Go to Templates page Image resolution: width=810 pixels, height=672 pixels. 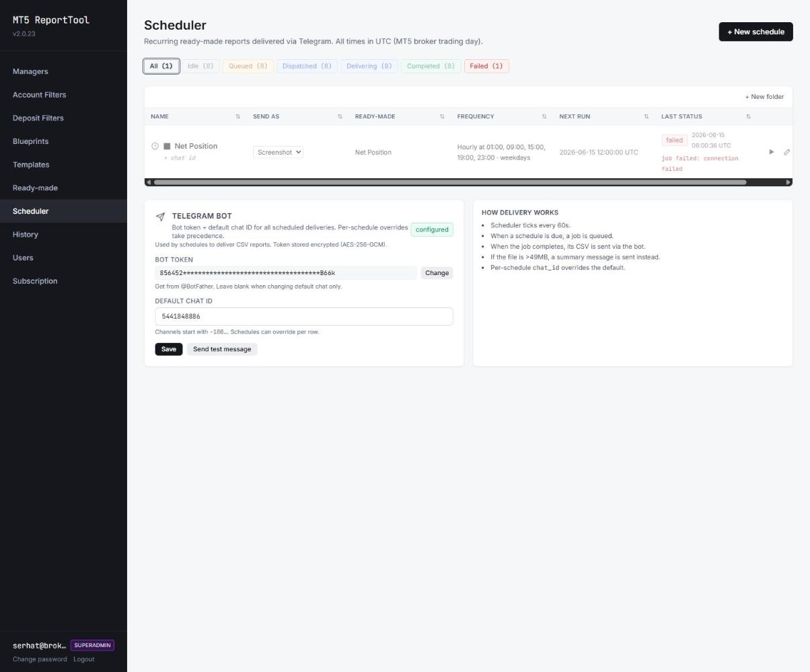click(x=63, y=165)
